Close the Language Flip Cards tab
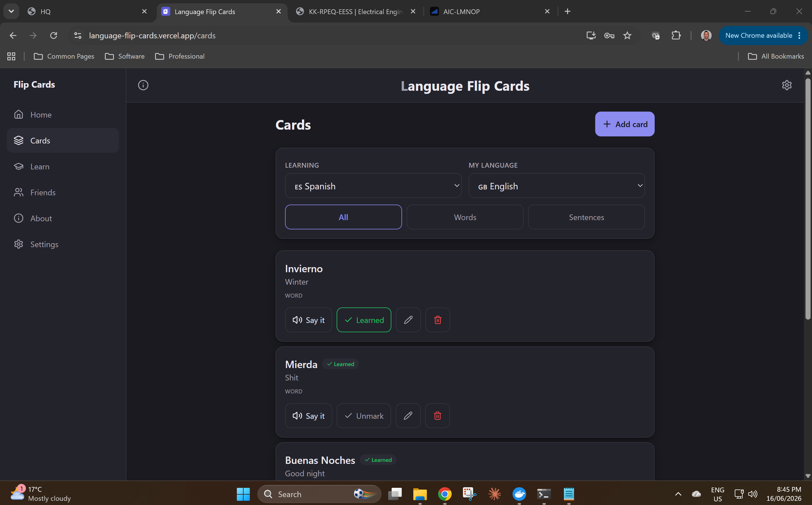The image size is (812, 505). click(278, 11)
